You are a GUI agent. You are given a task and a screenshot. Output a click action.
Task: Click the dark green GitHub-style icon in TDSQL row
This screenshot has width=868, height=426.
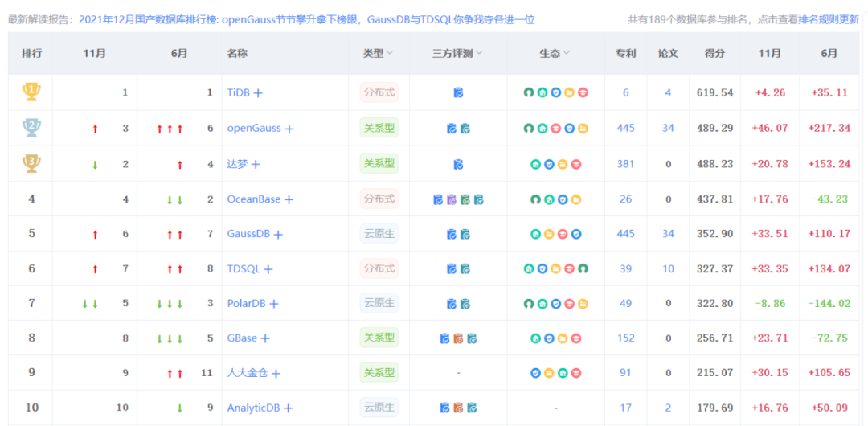pos(583,269)
